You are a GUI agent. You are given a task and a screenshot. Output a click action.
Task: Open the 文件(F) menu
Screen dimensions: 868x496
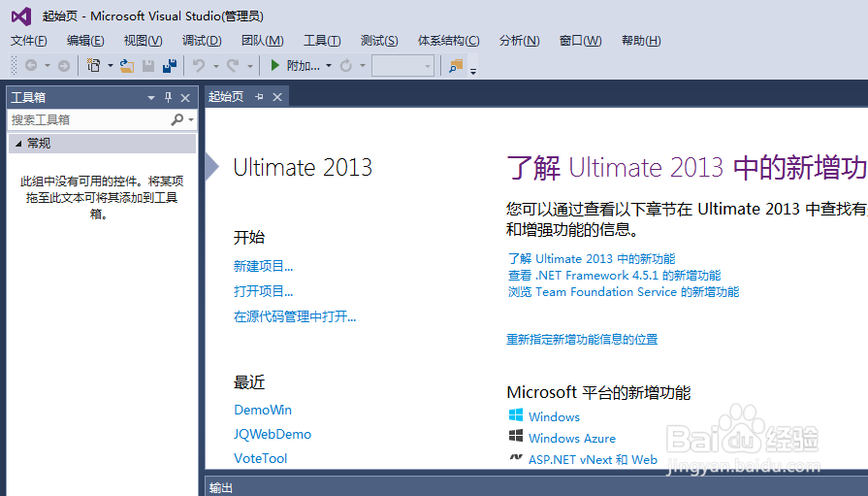click(29, 41)
